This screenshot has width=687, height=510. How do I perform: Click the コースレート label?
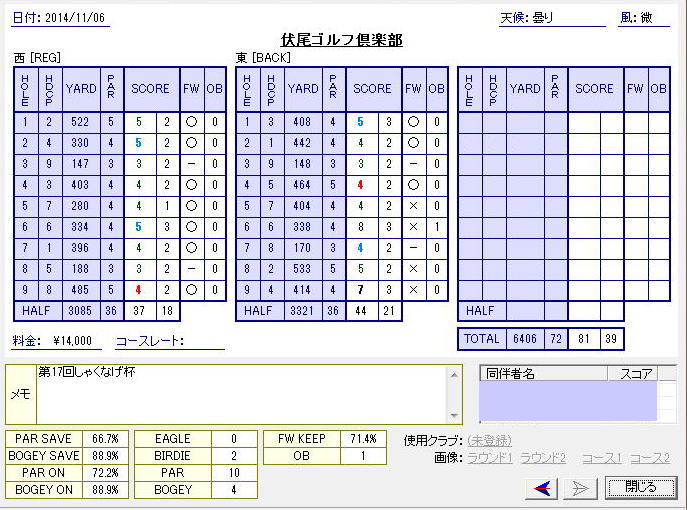[x=150, y=341]
